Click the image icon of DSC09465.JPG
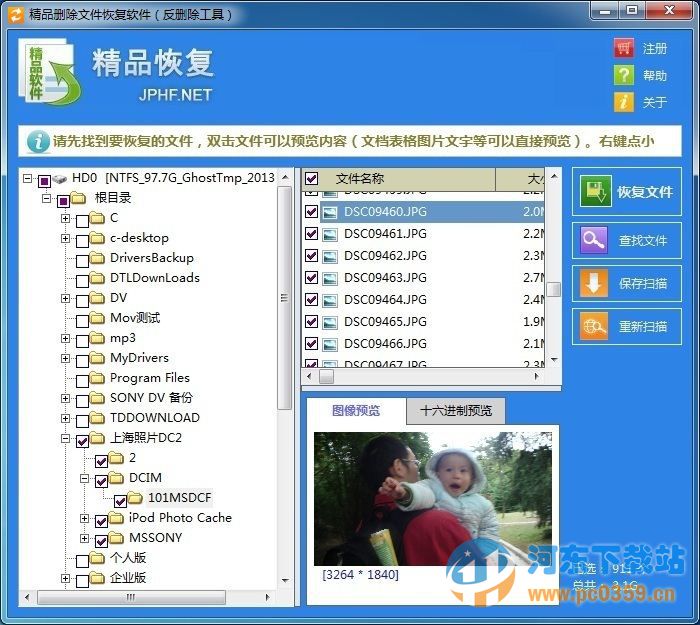This screenshot has height=625, width=700. point(330,322)
